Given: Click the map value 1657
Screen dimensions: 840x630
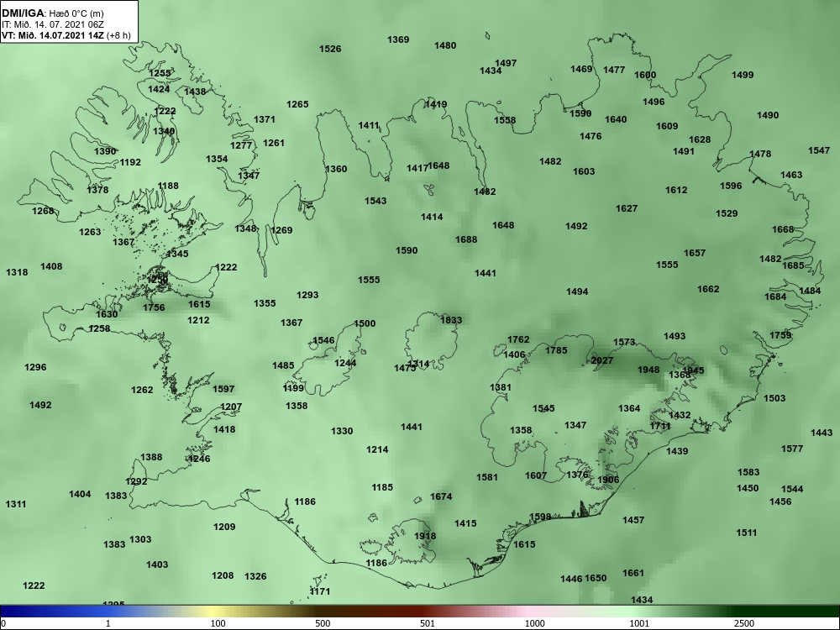Looking at the screenshot, I should pyautogui.click(x=695, y=253).
